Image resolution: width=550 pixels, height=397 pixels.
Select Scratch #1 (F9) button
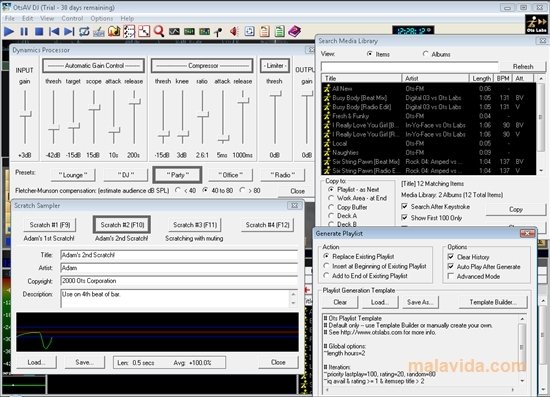point(50,225)
